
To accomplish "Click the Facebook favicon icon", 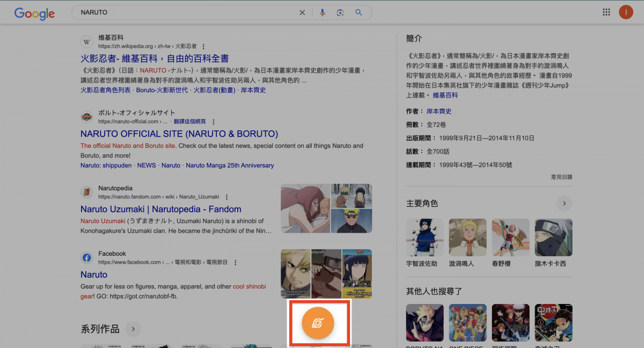I will pos(86,257).
